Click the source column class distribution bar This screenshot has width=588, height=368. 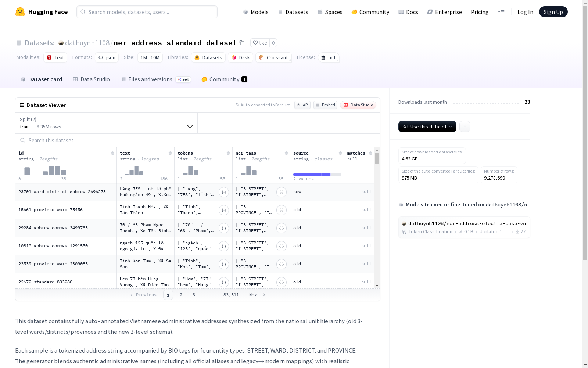pyautogui.click(x=317, y=174)
